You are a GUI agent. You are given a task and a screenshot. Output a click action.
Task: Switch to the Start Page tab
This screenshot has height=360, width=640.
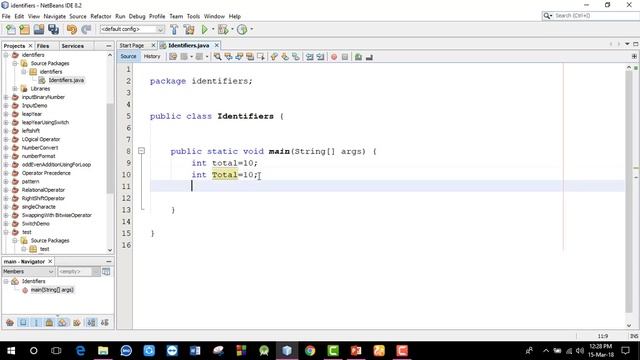(132, 45)
